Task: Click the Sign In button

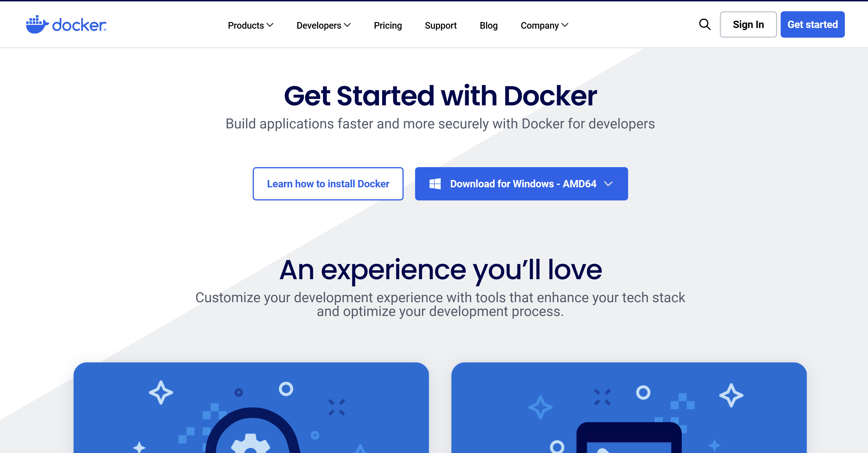Action: click(x=748, y=24)
